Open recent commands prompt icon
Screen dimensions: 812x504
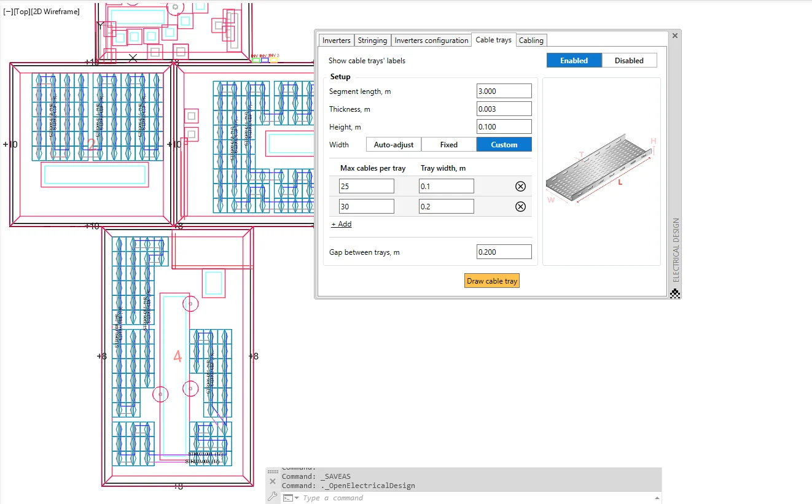tap(291, 498)
